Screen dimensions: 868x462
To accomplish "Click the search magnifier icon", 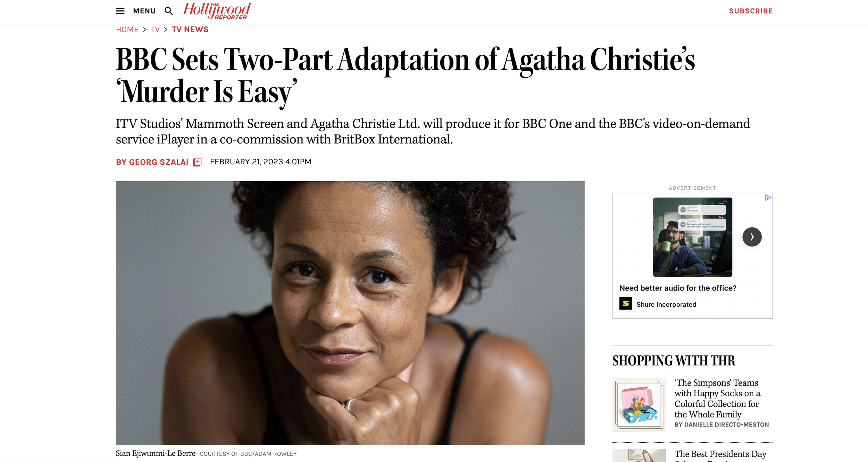I will (169, 11).
